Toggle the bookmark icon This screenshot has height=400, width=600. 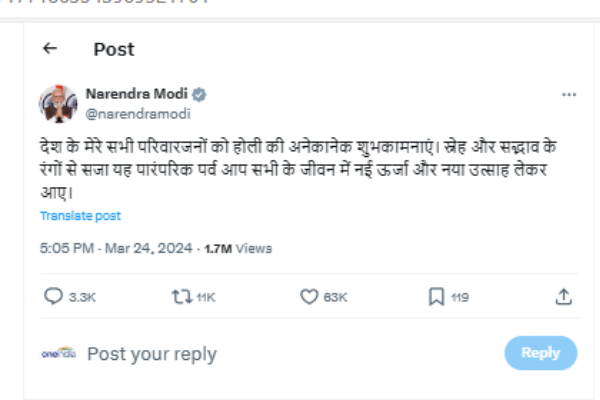coord(436,296)
